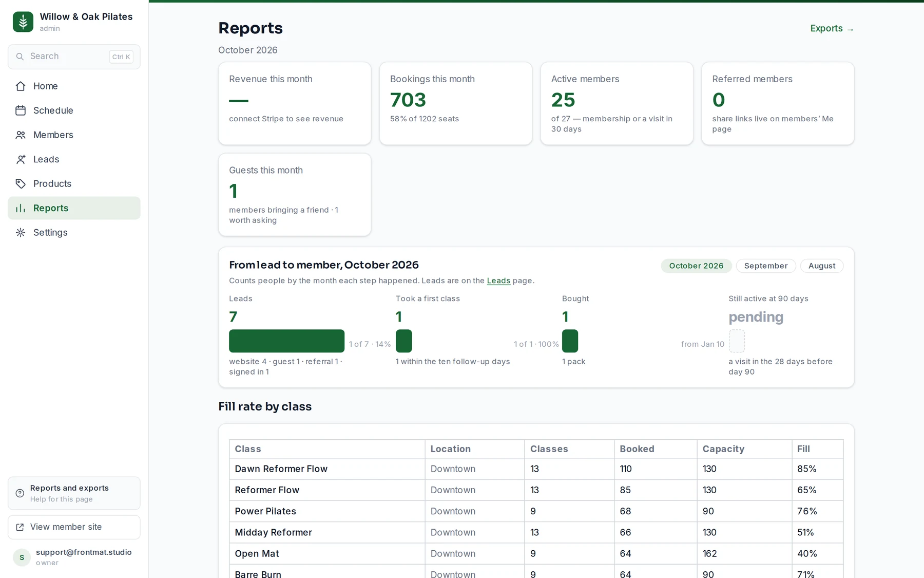Navigate to the Products page
Image resolution: width=924 pixels, height=578 pixels.
click(74, 184)
